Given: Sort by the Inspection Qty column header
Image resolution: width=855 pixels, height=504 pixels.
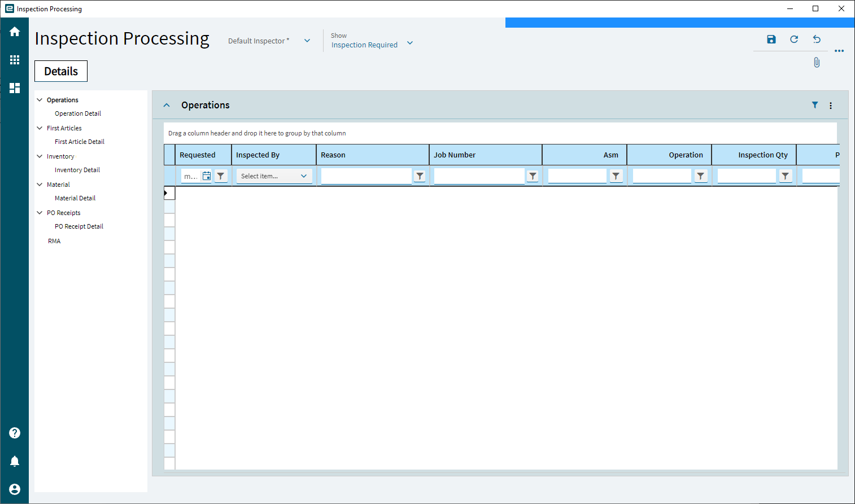Looking at the screenshot, I should (x=754, y=155).
